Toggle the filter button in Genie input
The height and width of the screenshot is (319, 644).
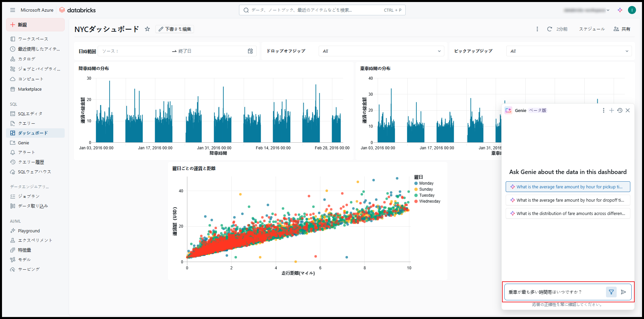coord(611,292)
